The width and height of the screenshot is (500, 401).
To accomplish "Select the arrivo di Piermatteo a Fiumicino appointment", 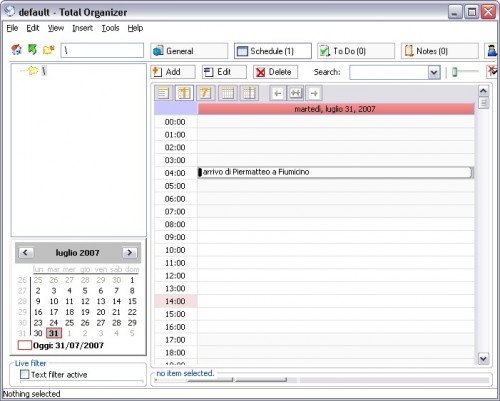I will [x=335, y=172].
